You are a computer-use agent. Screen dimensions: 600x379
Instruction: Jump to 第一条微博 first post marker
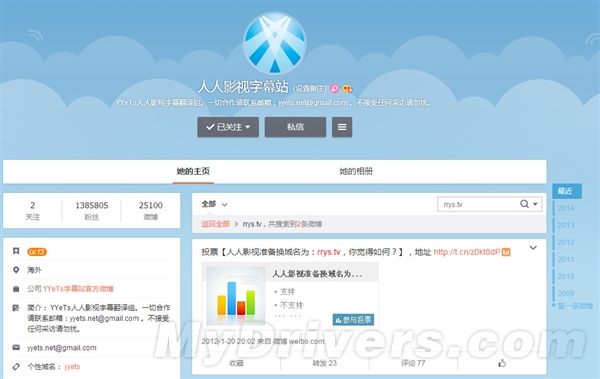(x=575, y=306)
